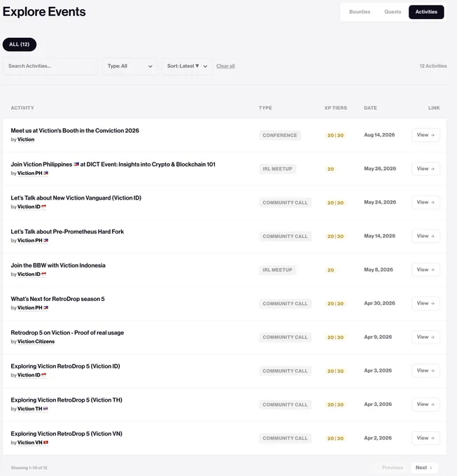Viewport: 457px width, 476px height.
Task: Click the date 'Apr 30, 2026'
Action: pyautogui.click(x=379, y=303)
